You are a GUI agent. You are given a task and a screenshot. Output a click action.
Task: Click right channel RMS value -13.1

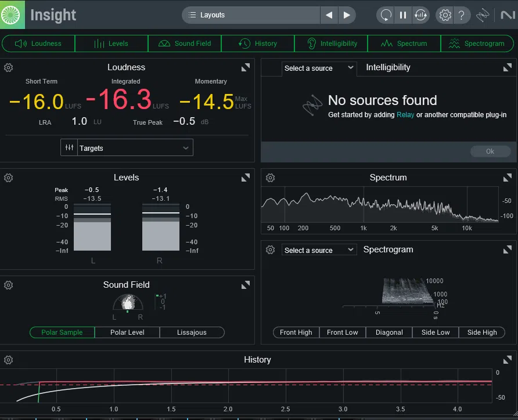tap(160, 198)
